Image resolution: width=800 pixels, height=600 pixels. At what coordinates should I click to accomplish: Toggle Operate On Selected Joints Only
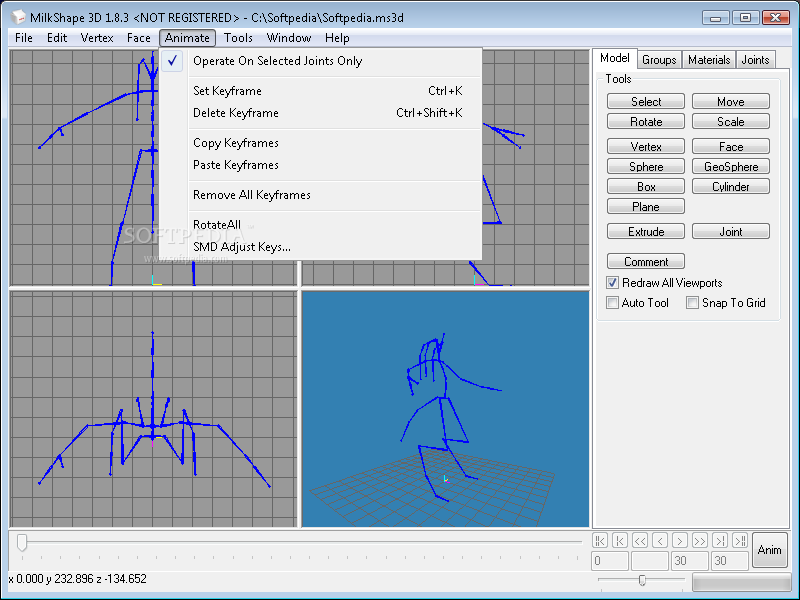[320, 61]
